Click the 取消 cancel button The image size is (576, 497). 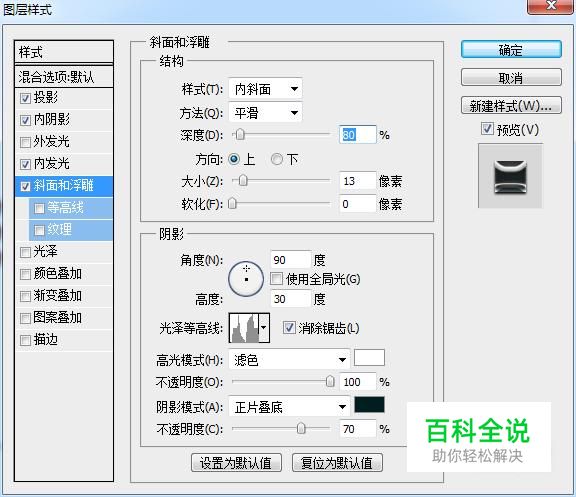pos(511,78)
